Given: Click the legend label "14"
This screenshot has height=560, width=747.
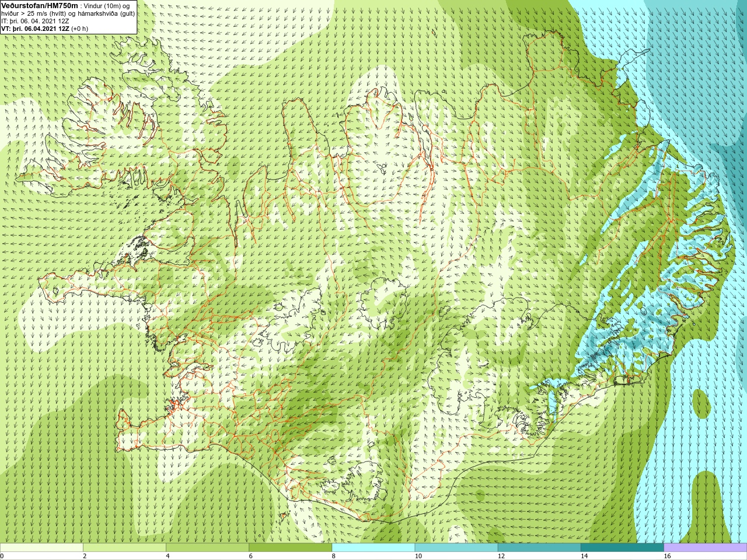Looking at the screenshot, I should coord(584,556).
